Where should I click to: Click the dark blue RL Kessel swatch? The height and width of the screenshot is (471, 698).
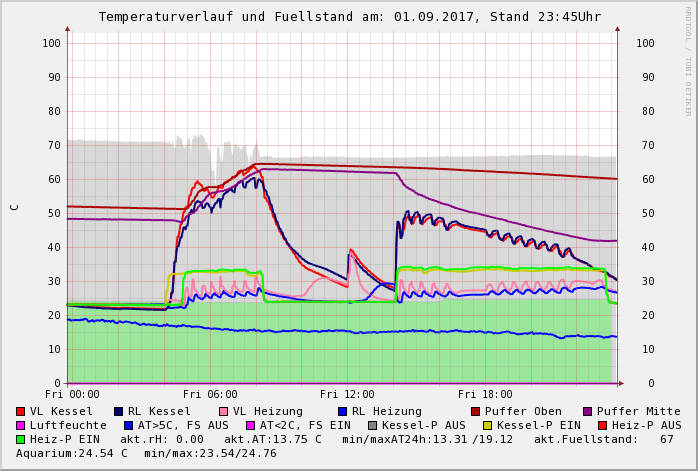(119, 411)
